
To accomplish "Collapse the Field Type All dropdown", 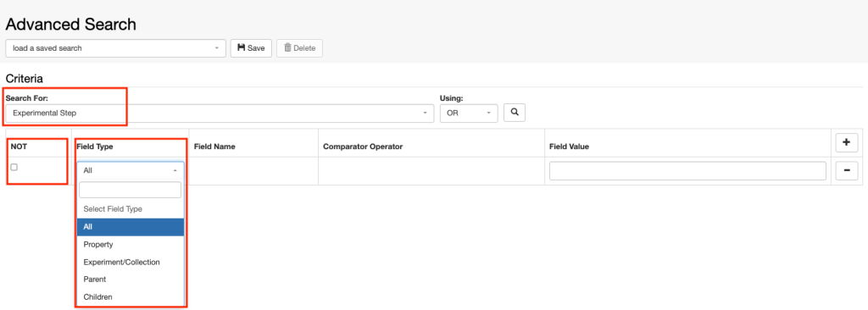I will [130, 170].
